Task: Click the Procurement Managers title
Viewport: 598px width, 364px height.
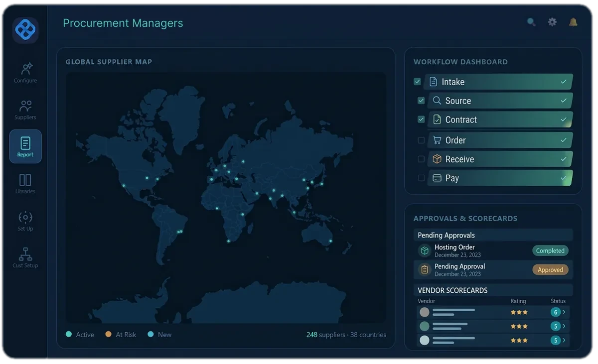Action: point(123,23)
